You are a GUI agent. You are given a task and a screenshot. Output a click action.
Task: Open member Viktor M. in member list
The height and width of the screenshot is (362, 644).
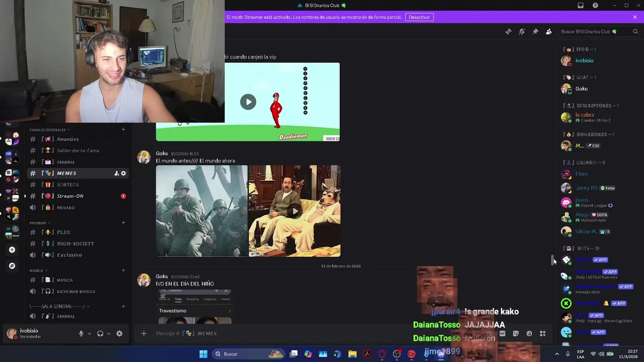click(x=599, y=231)
